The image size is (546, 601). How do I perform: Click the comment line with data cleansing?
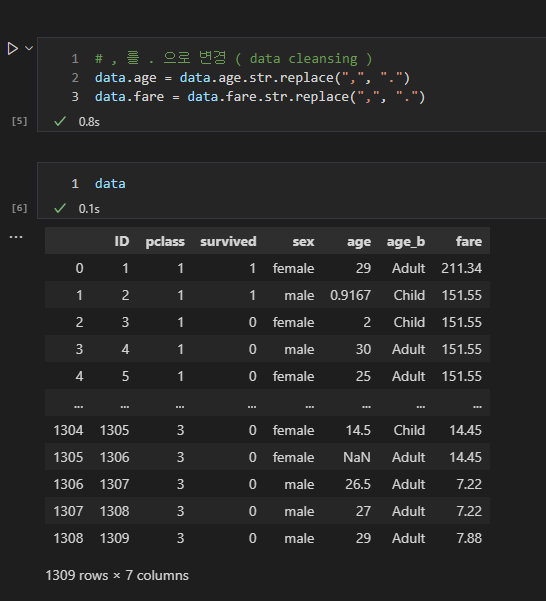[234, 58]
